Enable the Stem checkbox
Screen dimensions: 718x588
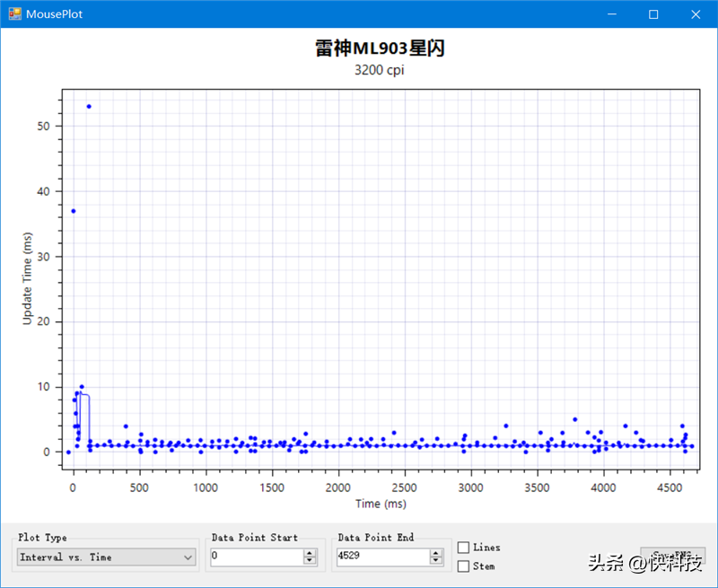[x=463, y=566]
